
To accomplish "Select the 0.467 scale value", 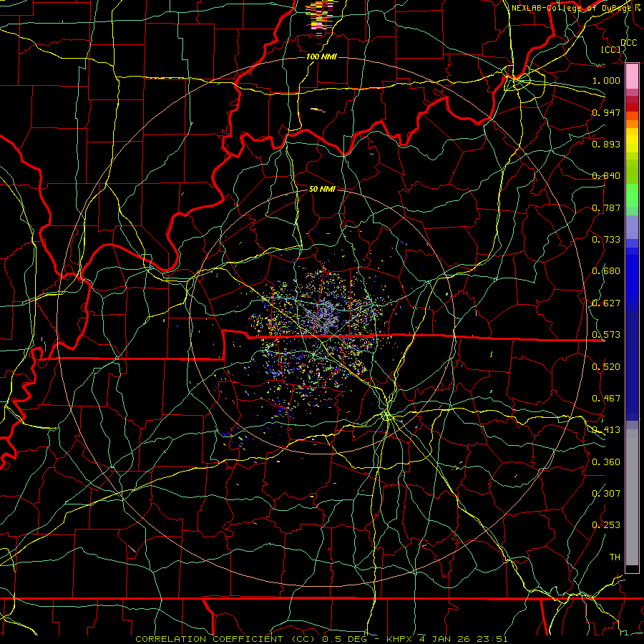I will coord(606,399).
